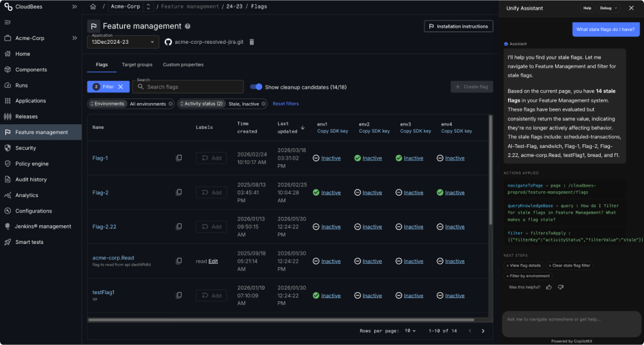Switch to Target groups tab
This screenshot has width=644, height=345.
[137, 65]
